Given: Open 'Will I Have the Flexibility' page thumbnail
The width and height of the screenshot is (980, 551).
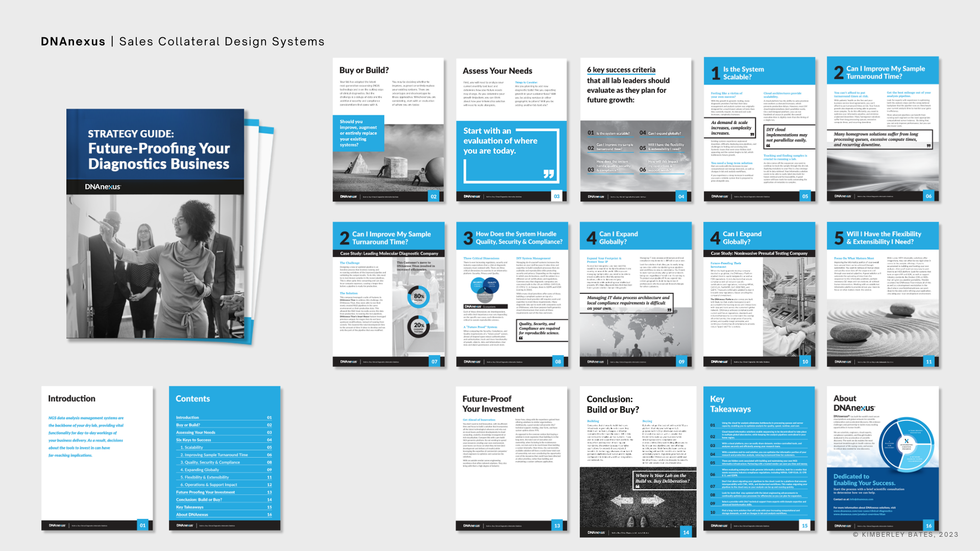Looking at the screenshot, I should pyautogui.click(x=883, y=294).
